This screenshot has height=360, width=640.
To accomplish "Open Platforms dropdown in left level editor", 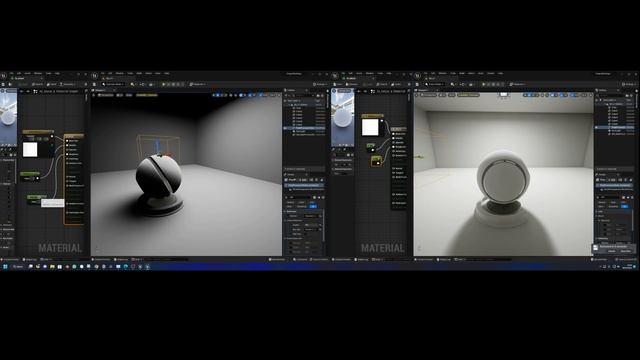I will point(197,84).
